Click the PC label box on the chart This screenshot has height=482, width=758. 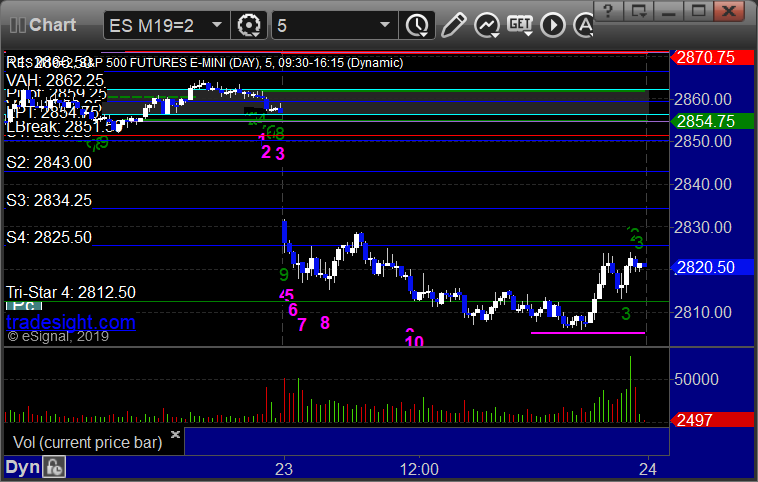pyautogui.click(x=23, y=306)
